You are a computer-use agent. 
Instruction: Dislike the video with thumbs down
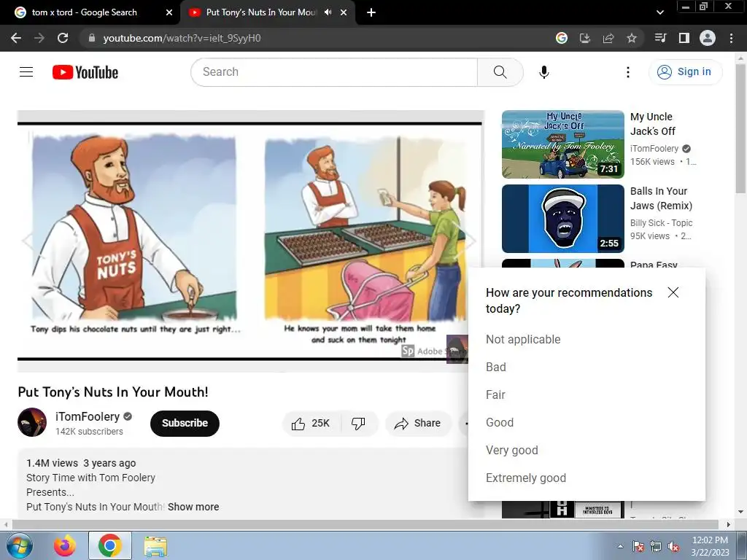pyautogui.click(x=359, y=424)
